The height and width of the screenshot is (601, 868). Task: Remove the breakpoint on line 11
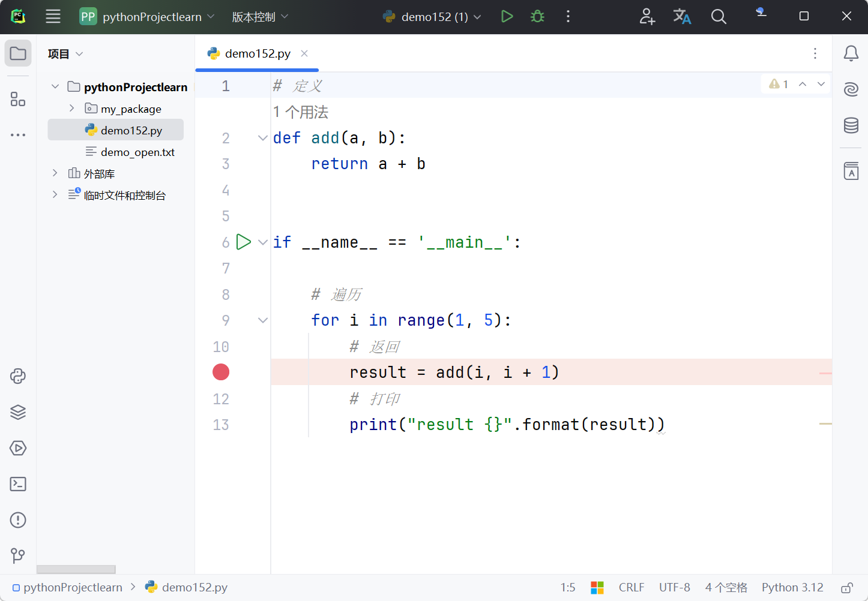point(221,372)
